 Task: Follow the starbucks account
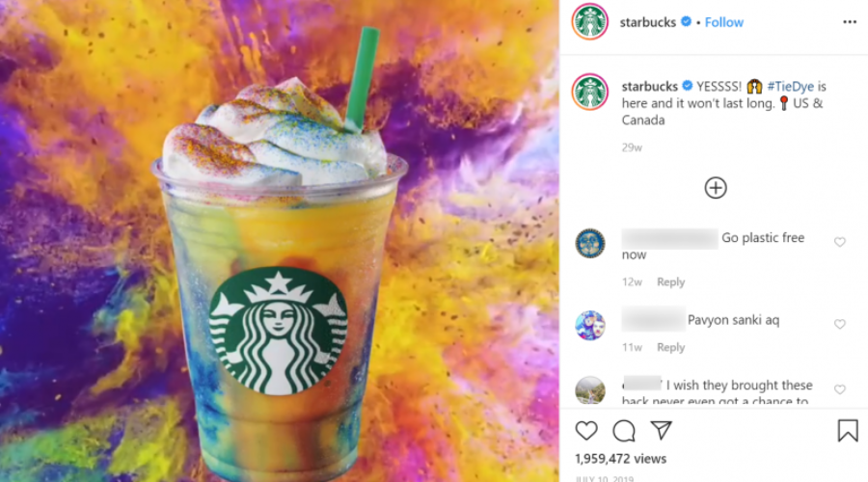point(724,23)
